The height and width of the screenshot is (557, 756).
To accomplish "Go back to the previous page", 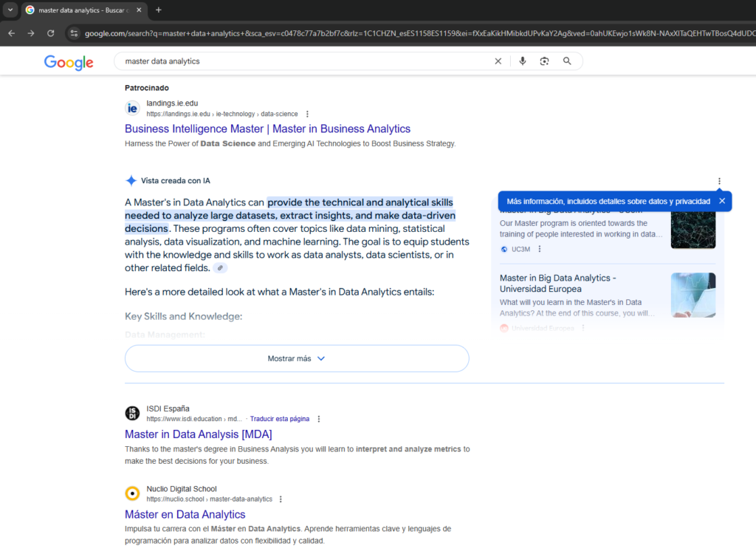I will [12, 33].
